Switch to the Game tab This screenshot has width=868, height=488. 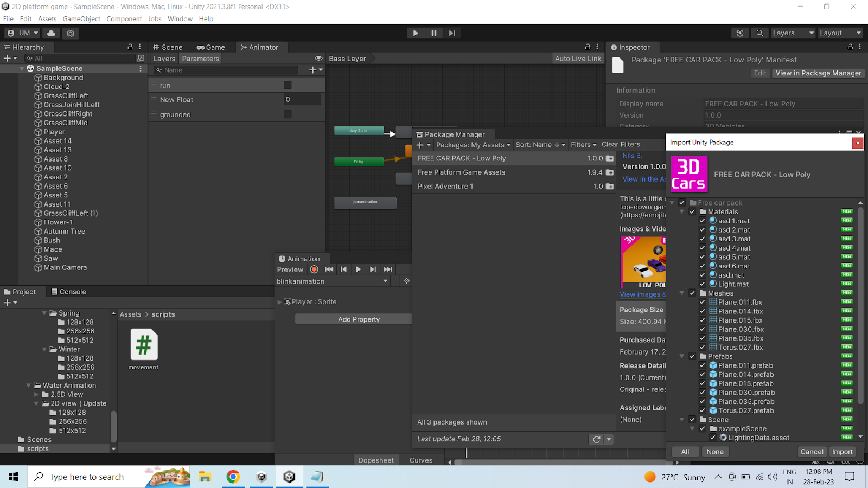211,47
